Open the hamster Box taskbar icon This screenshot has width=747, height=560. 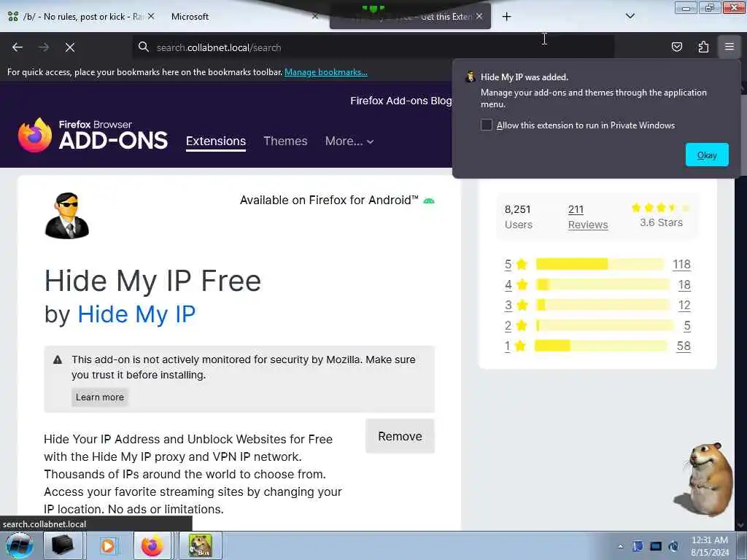(x=200, y=545)
